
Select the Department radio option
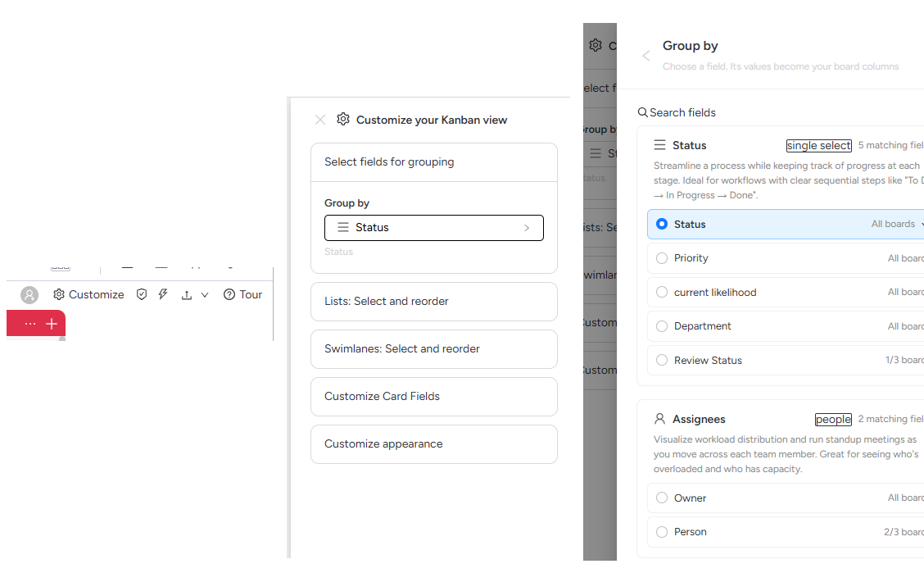pyautogui.click(x=662, y=326)
